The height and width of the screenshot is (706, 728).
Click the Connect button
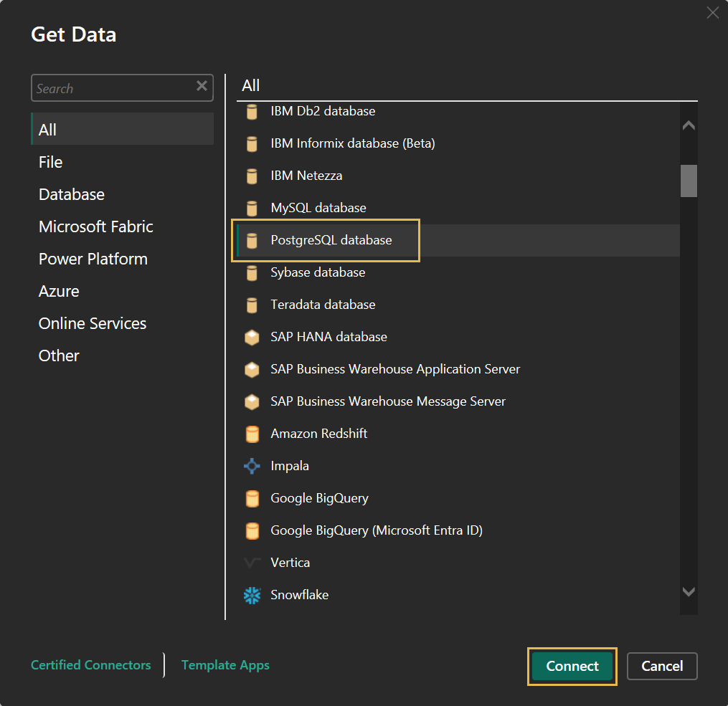click(x=572, y=666)
